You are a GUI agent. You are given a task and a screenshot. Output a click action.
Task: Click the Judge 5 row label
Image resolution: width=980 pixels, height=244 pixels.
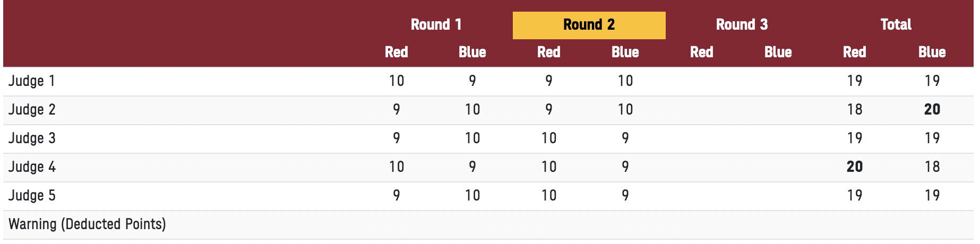pos(32,196)
